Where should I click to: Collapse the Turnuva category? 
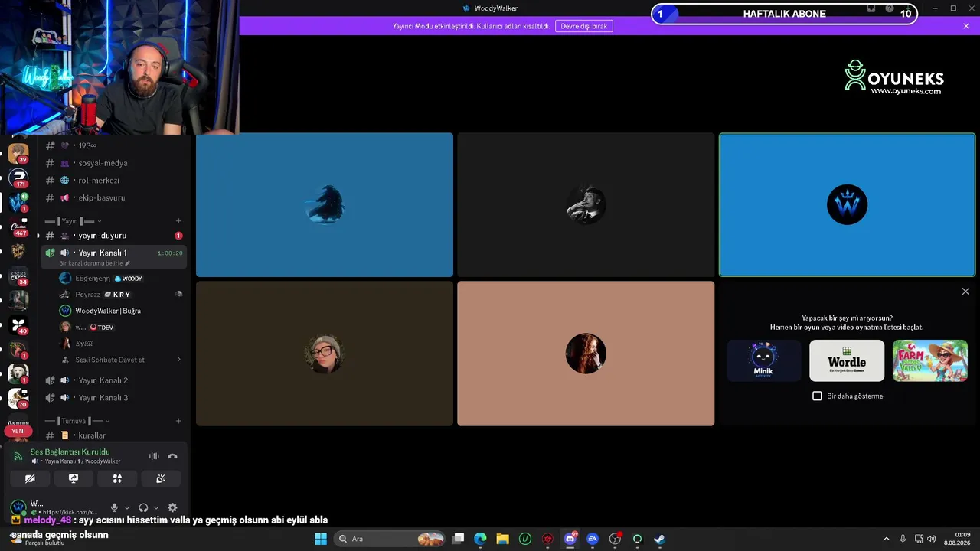[x=77, y=421]
